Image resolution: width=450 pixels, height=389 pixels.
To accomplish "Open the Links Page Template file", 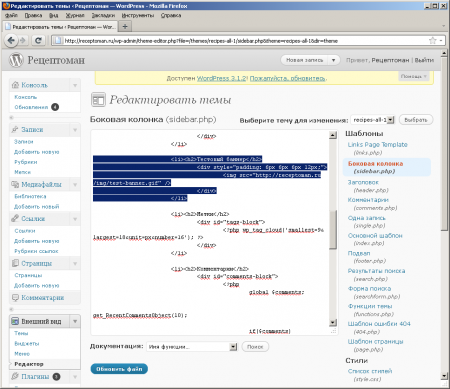I will [x=377, y=145].
